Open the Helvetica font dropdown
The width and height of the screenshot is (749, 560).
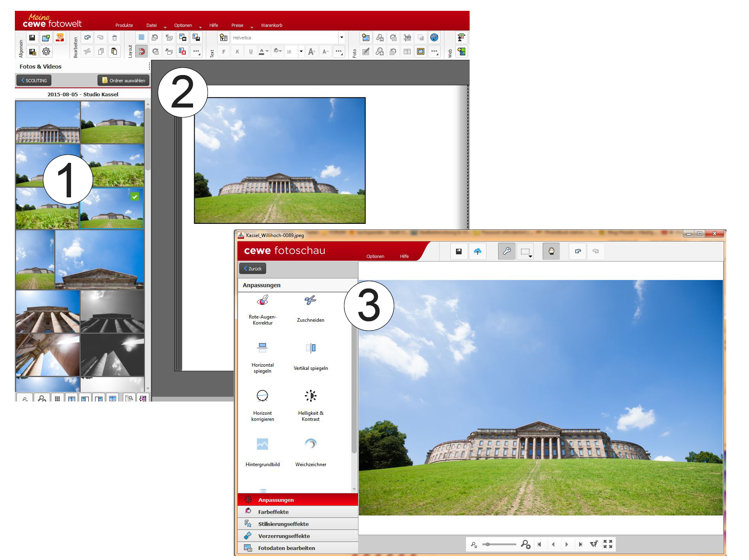click(x=342, y=38)
